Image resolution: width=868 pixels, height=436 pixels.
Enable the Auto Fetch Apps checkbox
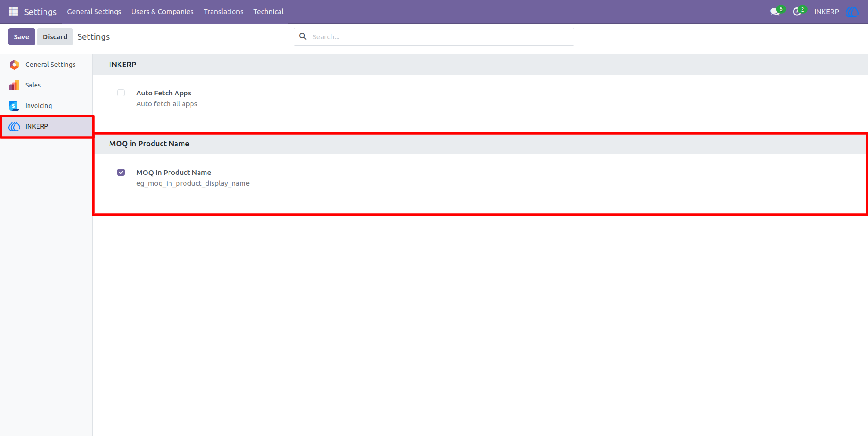121,93
